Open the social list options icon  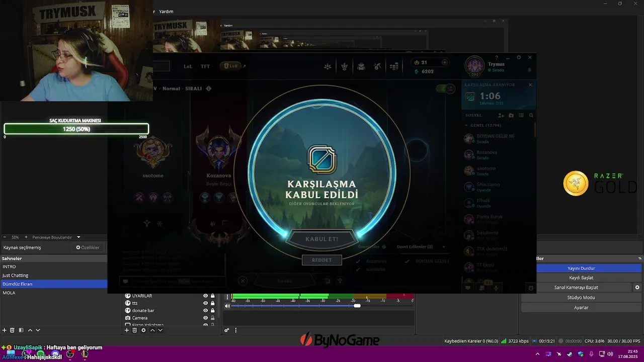pyautogui.click(x=521, y=115)
